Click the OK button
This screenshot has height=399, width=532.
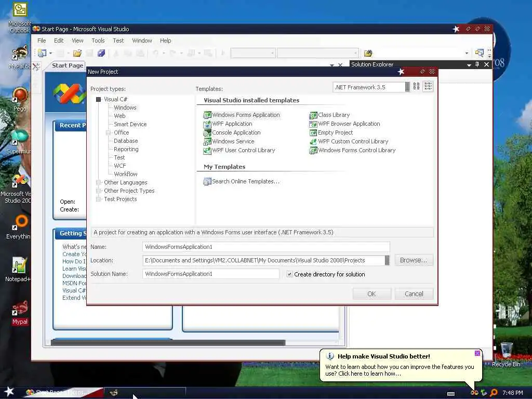[372, 294]
